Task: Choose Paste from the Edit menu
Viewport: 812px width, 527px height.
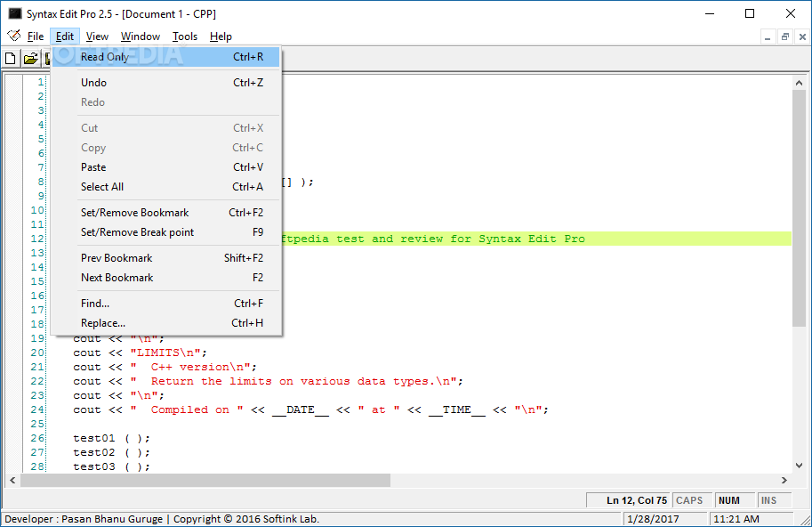Action: click(165, 167)
